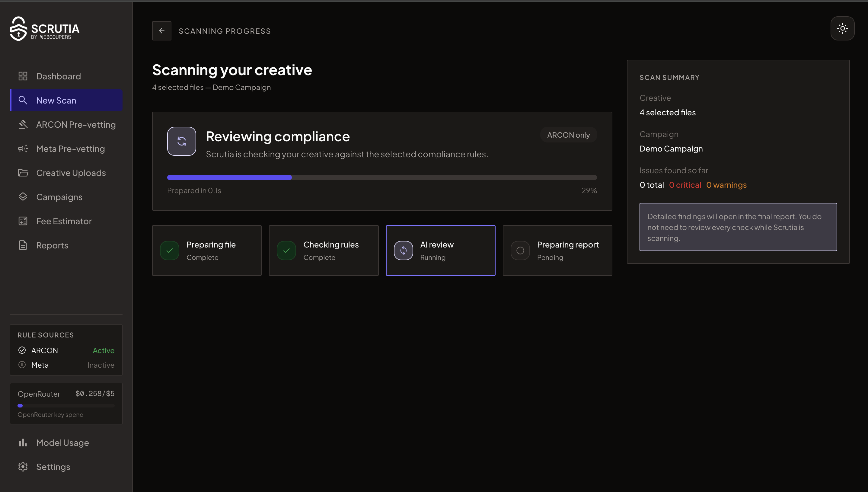This screenshot has height=492, width=868.
Task: Click the SCANNING PROGRESS header label
Action: [224, 31]
